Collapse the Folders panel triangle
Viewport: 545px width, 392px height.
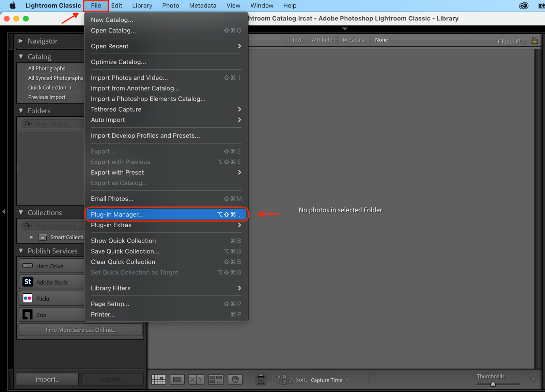coord(21,111)
